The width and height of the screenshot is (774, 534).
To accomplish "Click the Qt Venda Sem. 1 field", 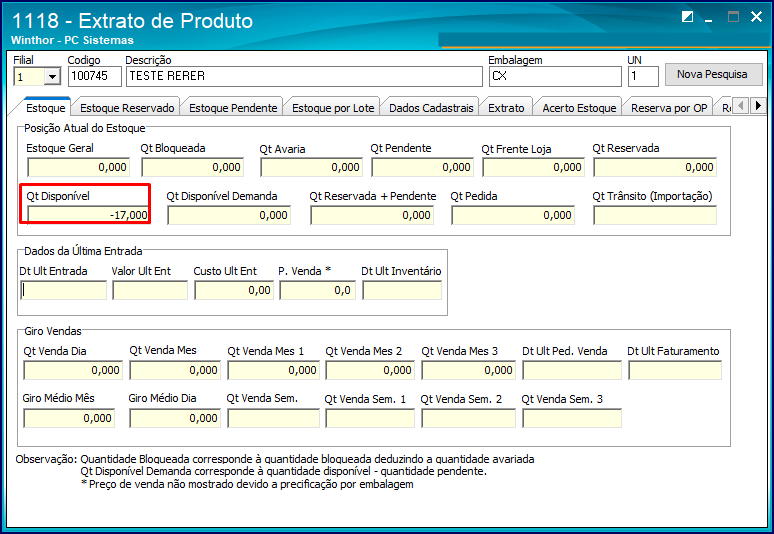I will (x=370, y=418).
